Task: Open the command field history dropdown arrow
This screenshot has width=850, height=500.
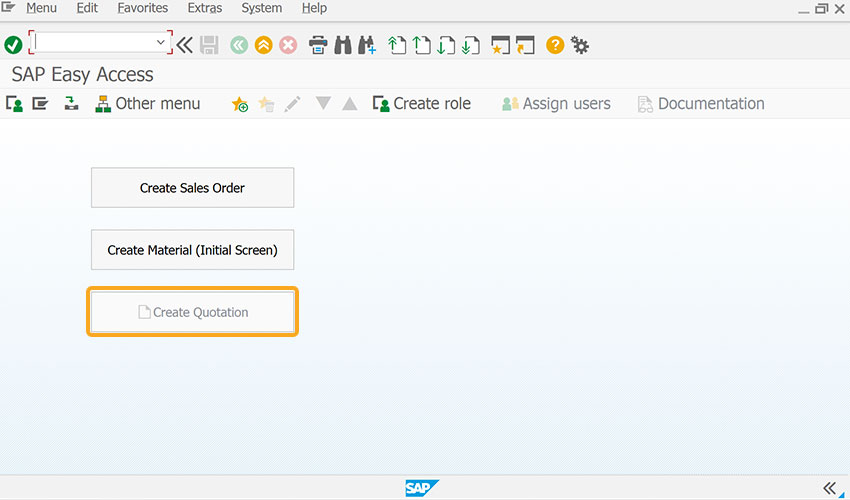Action: click(160, 42)
